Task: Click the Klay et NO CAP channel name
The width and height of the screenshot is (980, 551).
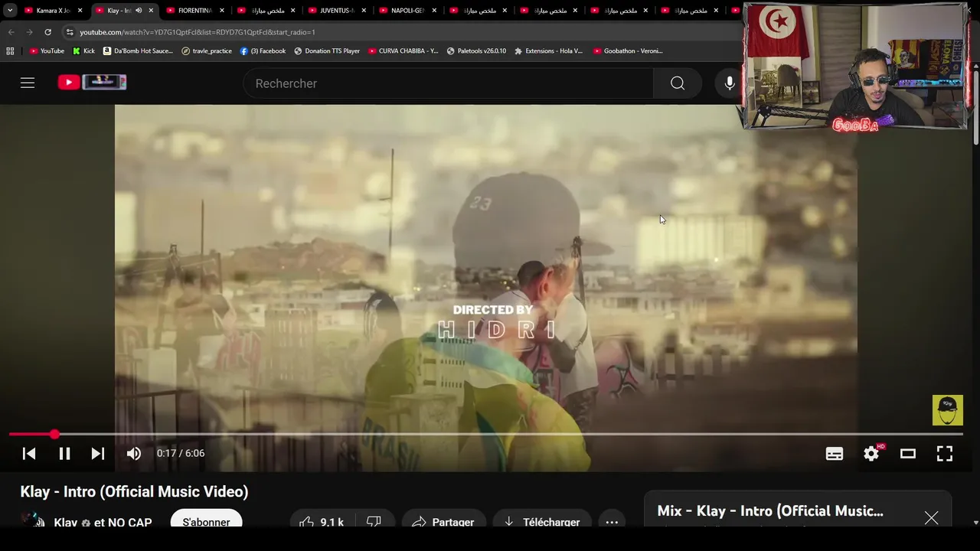Action: pos(103,523)
